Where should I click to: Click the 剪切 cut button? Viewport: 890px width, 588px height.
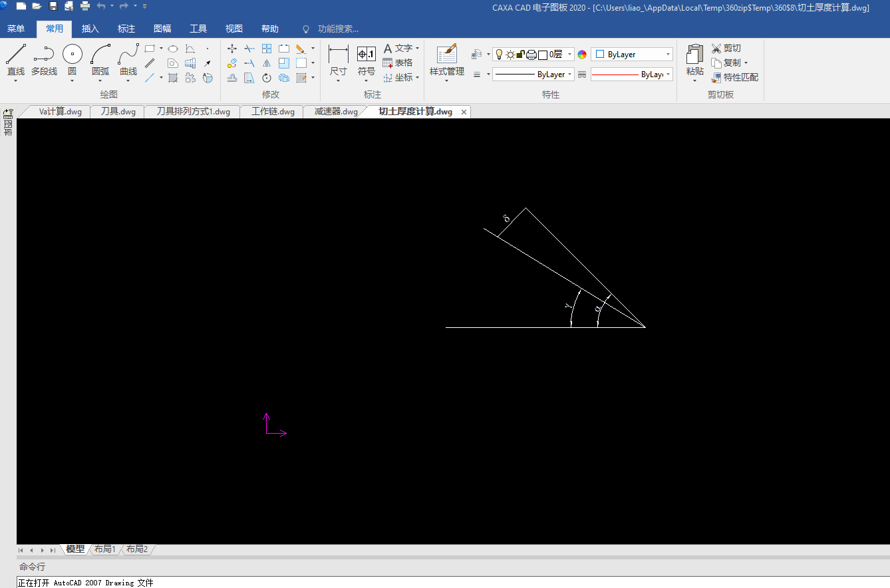(x=726, y=49)
